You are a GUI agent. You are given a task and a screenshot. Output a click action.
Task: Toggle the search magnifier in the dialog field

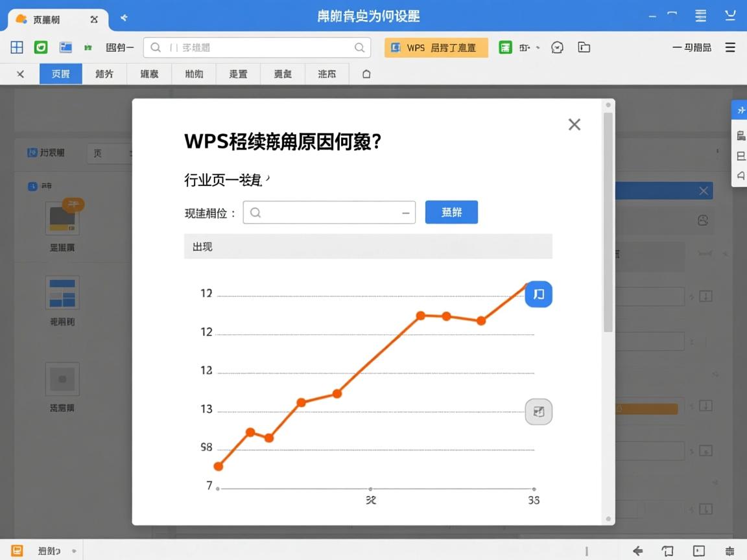coord(255,212)
